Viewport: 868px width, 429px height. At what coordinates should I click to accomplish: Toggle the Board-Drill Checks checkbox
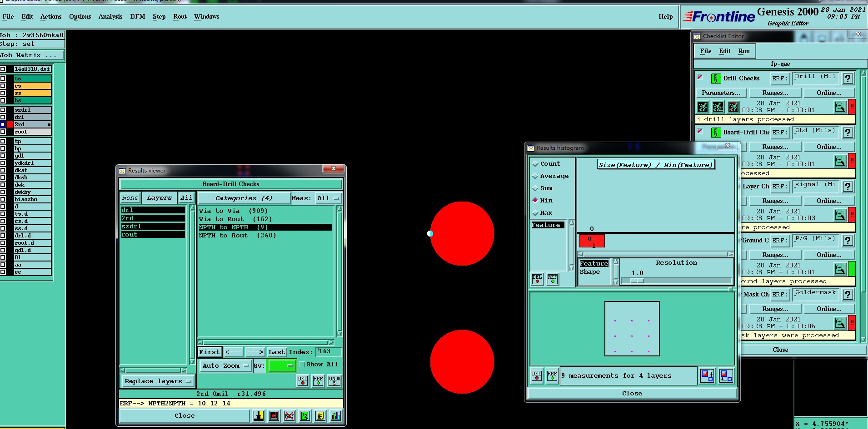click(x=700, y=131)
